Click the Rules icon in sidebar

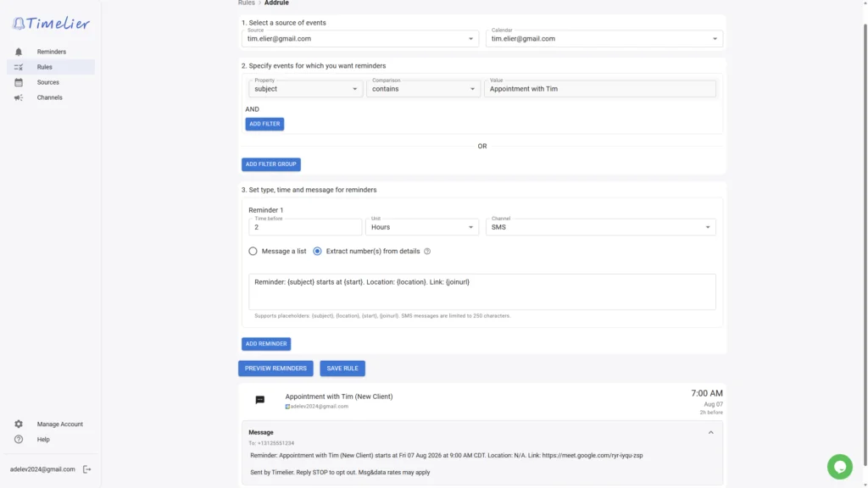pos(19,67)
